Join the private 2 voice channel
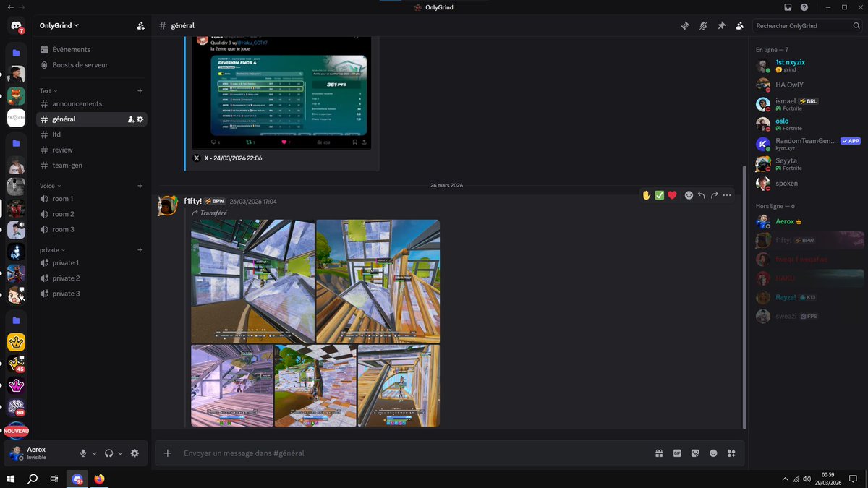The height and width of the screenshot is (488, 868). [x=92, y=278]
